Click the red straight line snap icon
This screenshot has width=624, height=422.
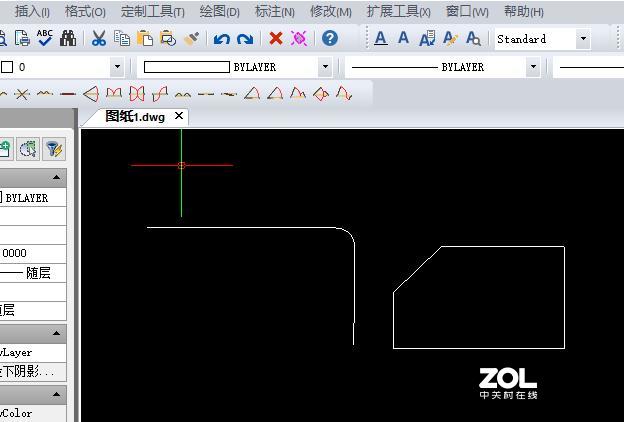click(x=68, y=94)
